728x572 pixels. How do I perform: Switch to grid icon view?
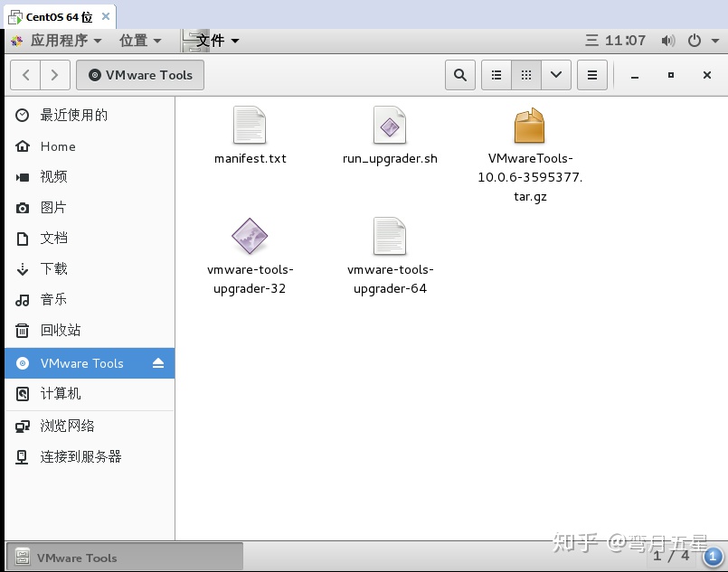[x=526, y=75]
